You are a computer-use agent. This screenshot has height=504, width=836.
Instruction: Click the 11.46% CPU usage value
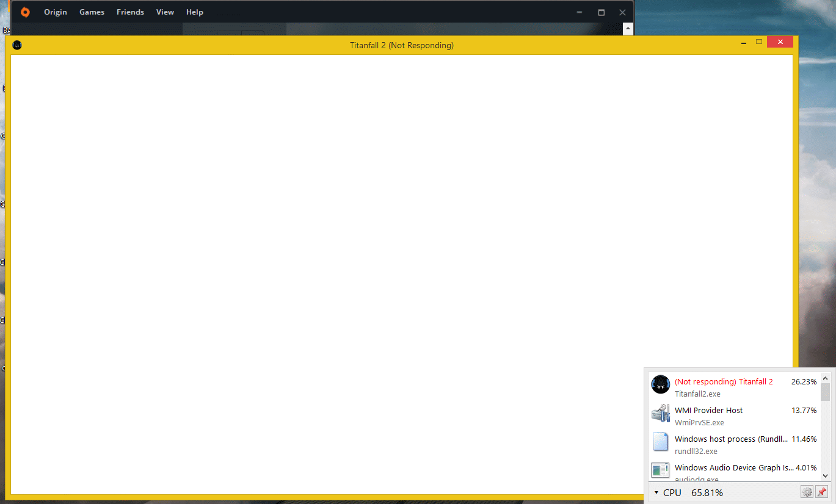[804, 439]
